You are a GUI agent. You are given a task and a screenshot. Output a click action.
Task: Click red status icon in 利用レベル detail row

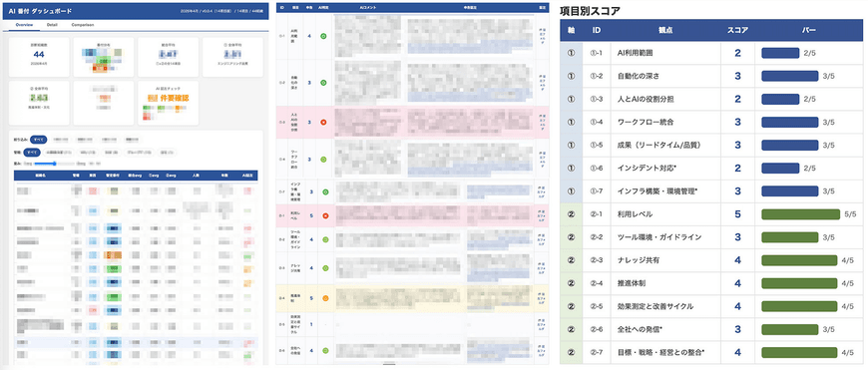tap(325, 215)
